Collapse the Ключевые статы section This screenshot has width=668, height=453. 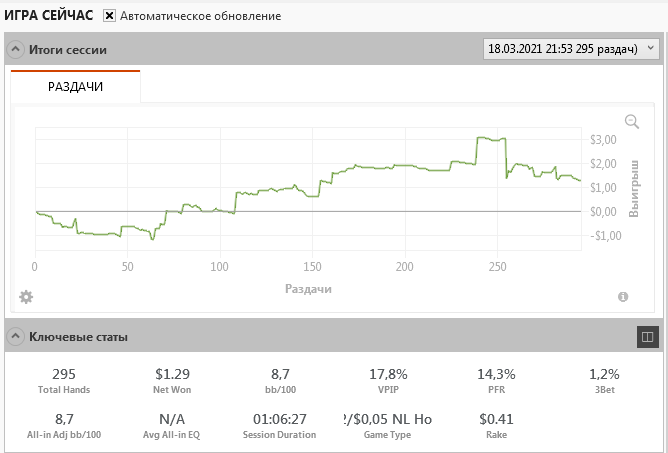coord(16,337)
